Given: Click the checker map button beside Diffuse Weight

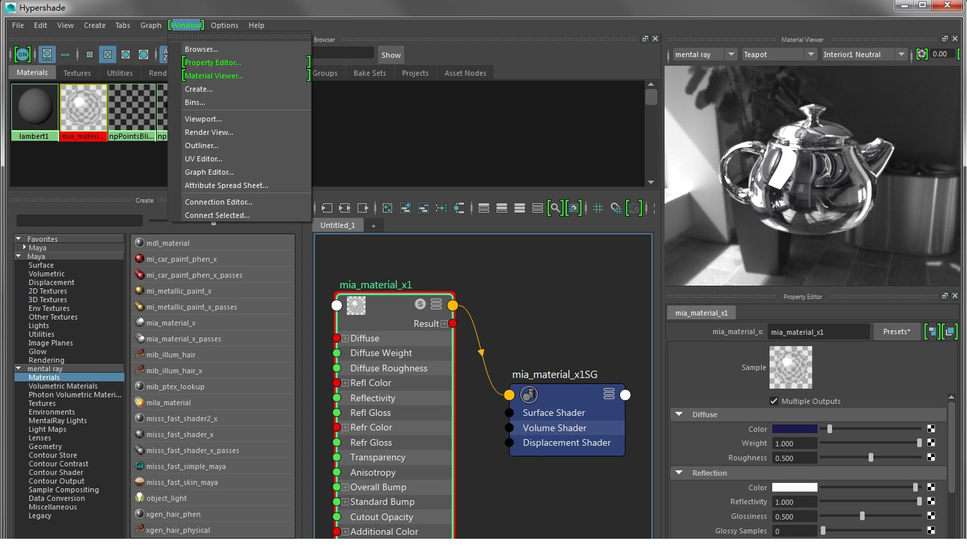Looking at the screenshot, I should [931, 443].
